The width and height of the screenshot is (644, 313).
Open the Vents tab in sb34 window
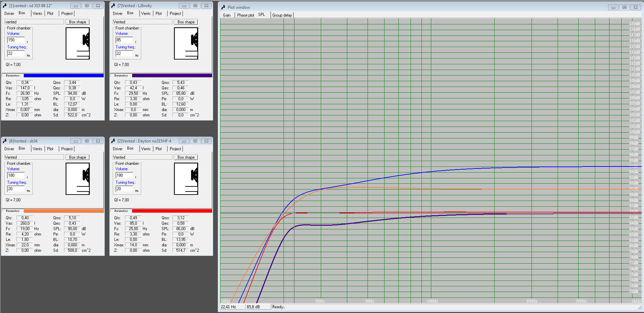pos(37,149)
